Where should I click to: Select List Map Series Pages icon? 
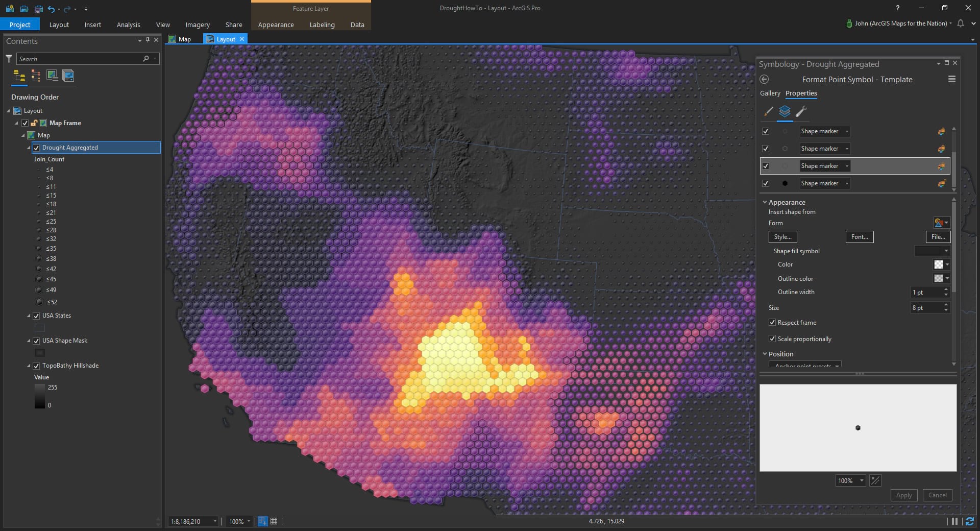pos(68,76)
